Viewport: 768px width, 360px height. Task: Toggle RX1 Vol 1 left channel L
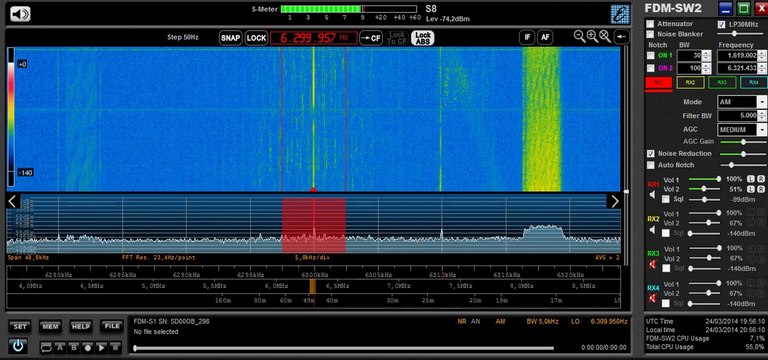coord(752,179)
